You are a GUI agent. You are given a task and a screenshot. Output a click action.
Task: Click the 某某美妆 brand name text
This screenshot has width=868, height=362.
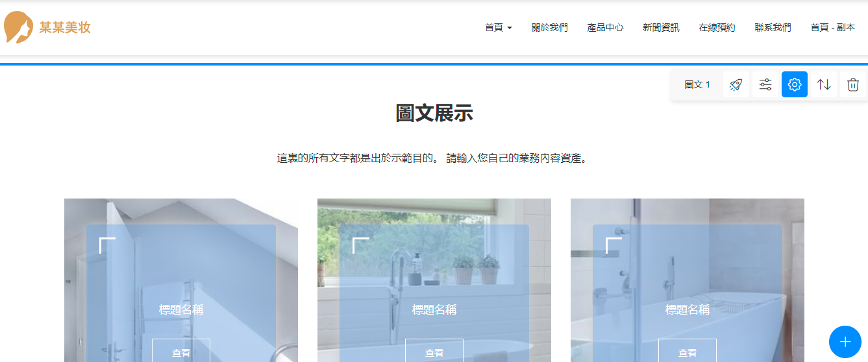click(x=64, y=27)
